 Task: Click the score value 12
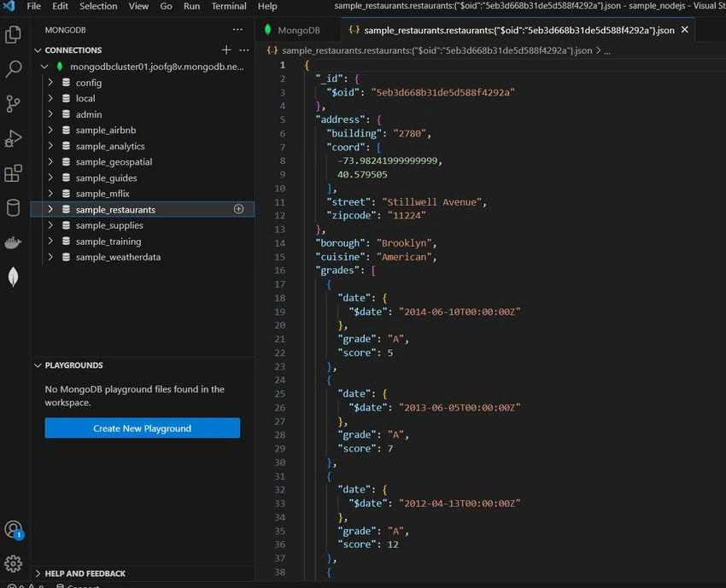(393, 544)
